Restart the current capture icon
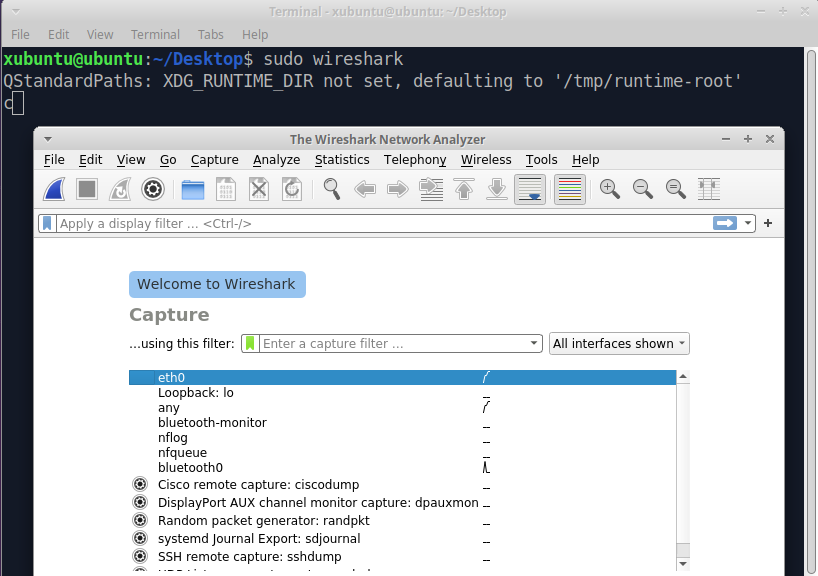The image size is (818, 576). coord(120,189)
